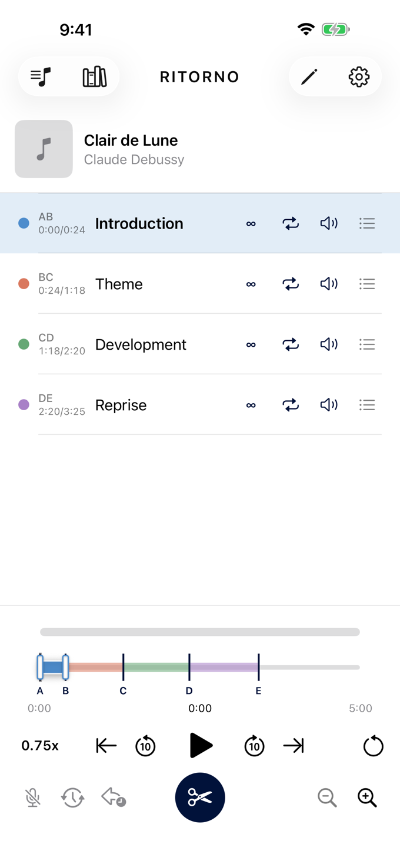
Task: Start playback with the play button
Action: pyautogui.click(x=201, y=746)
